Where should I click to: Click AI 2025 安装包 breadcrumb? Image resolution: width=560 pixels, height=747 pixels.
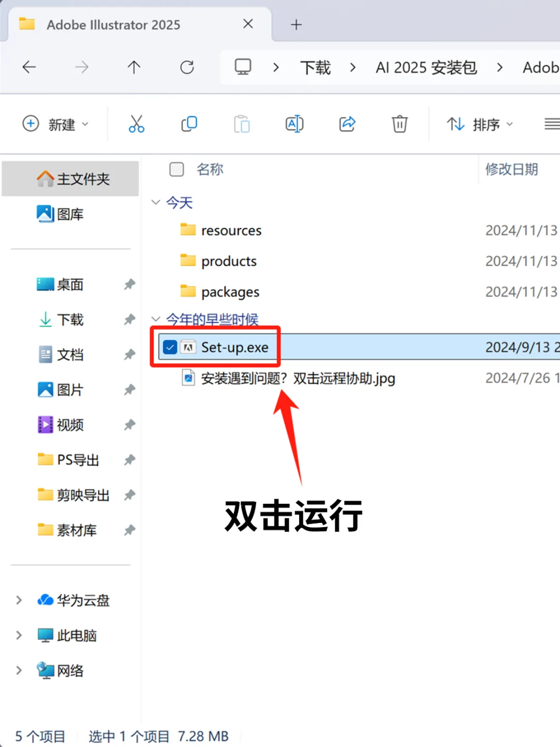point(426,67)
